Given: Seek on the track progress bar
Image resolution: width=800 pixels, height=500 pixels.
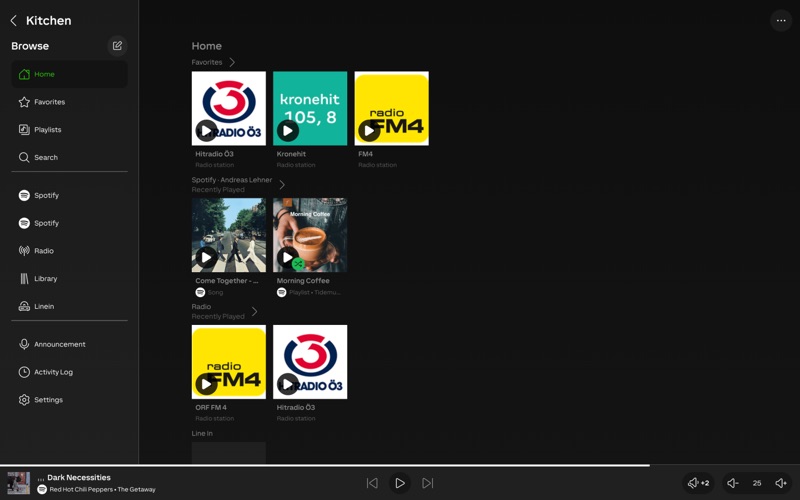Looking at the screenshot, I should 400,465.
